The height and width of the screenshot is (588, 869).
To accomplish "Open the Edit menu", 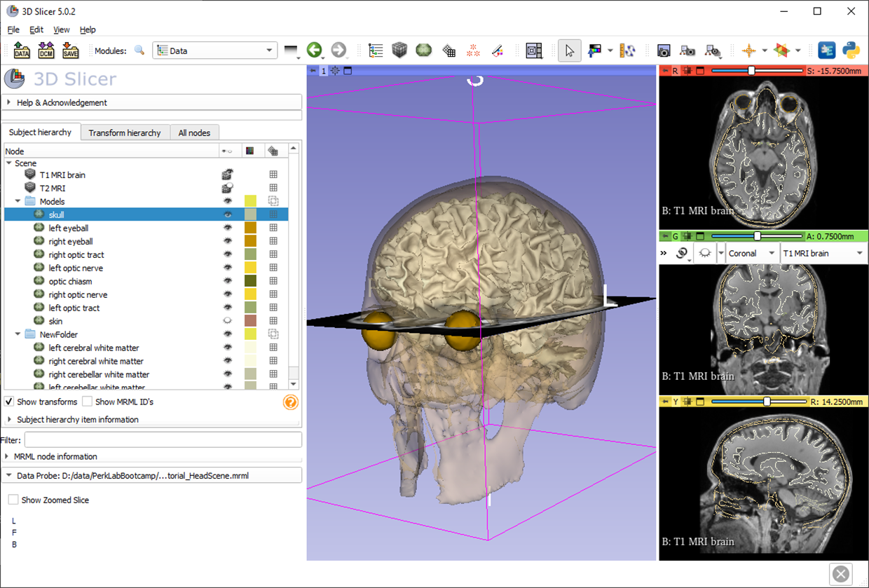I will point(36,29).
